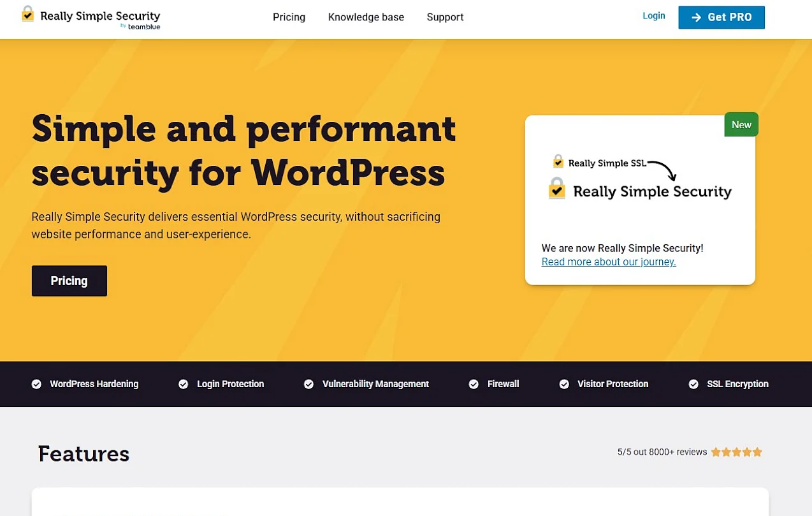The image size is (812, 516).
Task: Select the 'WordPress Hardening' text
Action: coord(94,384)
